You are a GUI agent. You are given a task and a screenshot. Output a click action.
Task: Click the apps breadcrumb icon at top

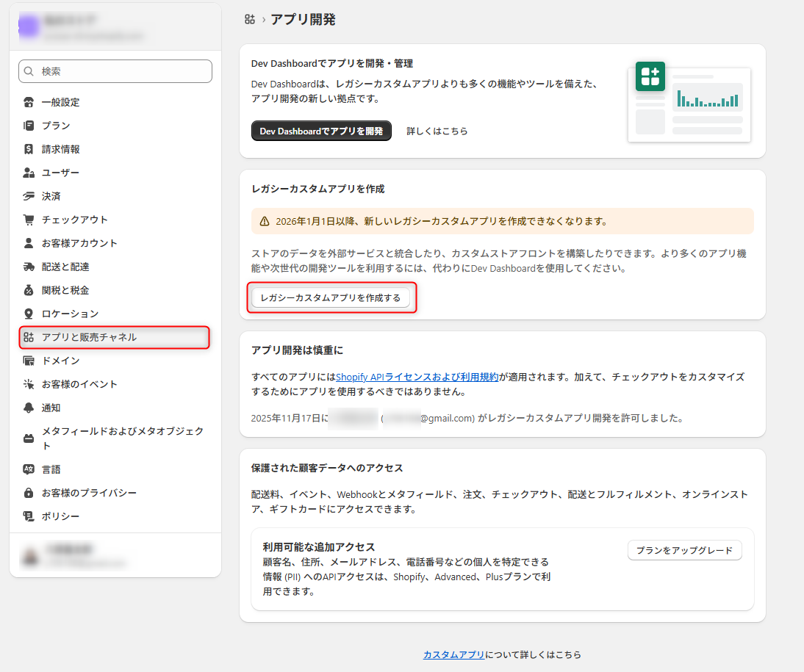pos(250,20)
